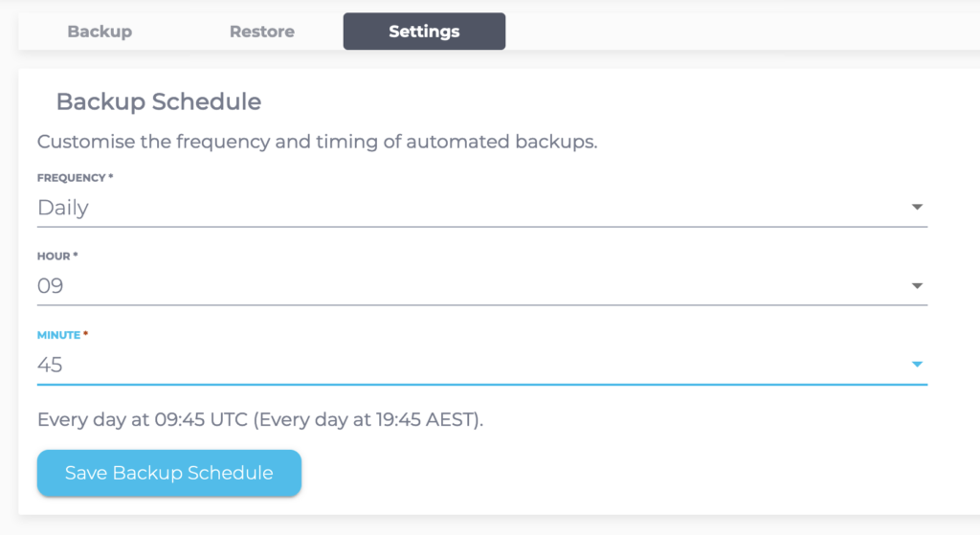Click the blue Minute dropdown arrow

pyautogui.click(x=917, y=364)
